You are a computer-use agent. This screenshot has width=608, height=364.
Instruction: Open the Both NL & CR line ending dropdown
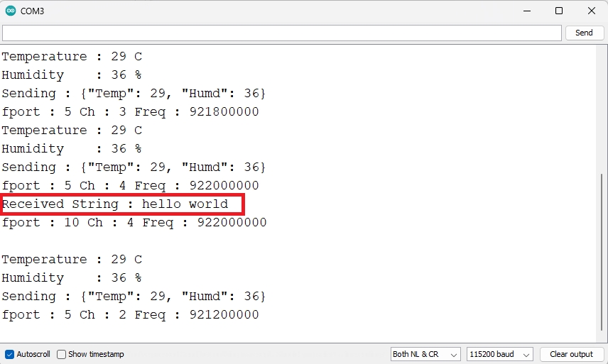coord(425,354)
